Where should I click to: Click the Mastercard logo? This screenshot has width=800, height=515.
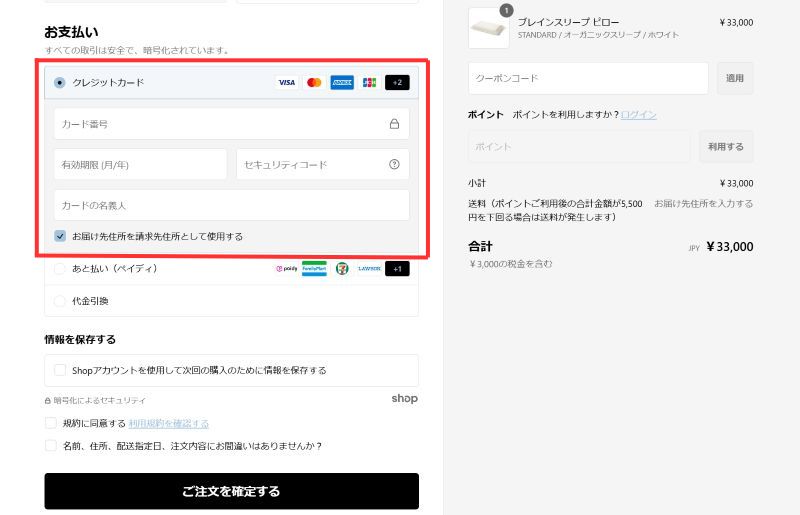pyautogui.click(x=314, y=83)
